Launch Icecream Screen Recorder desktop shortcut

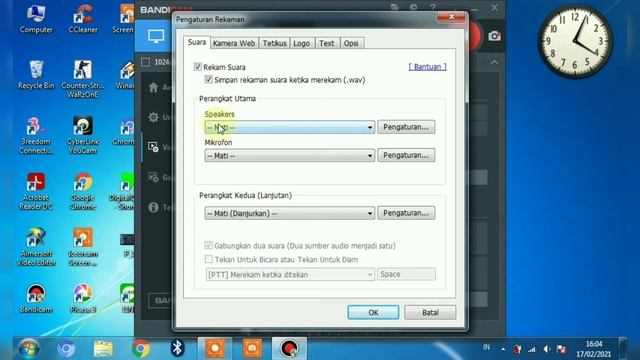(x=83, y=247)
